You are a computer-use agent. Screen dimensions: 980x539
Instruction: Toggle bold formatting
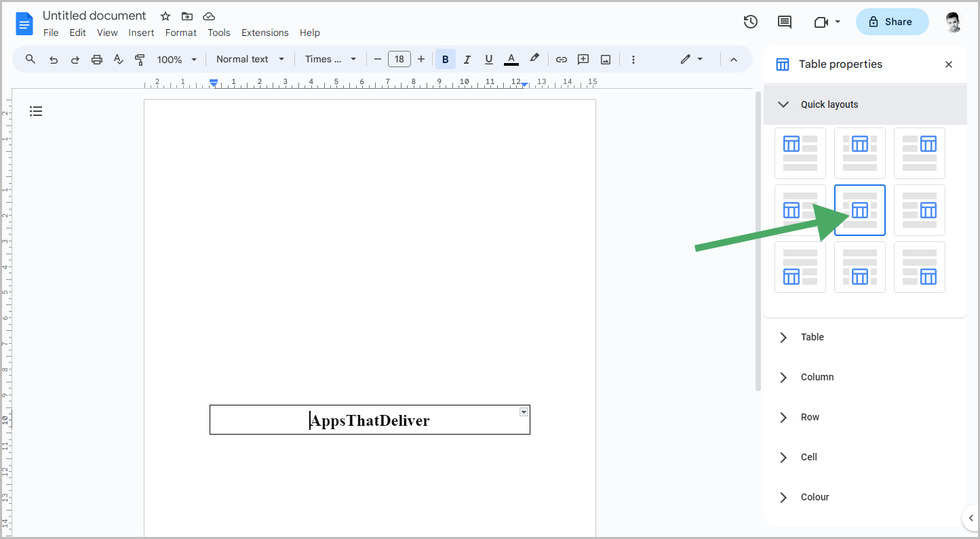pos(445,59)
